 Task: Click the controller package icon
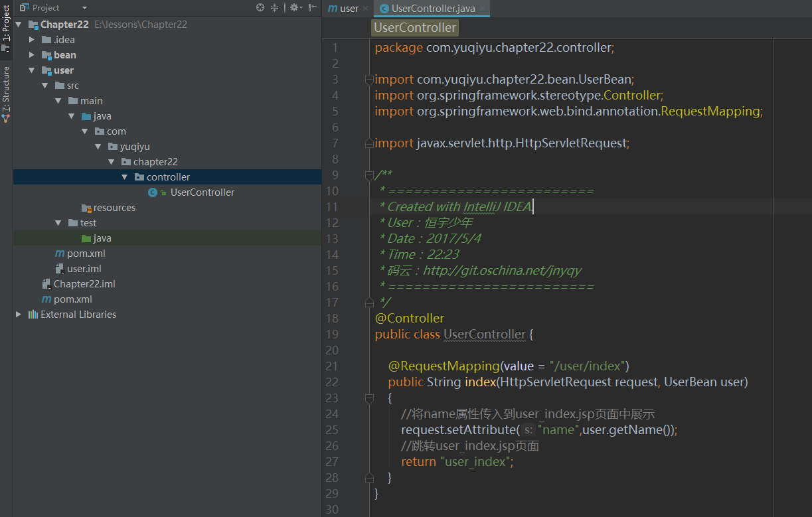point(139,177)
